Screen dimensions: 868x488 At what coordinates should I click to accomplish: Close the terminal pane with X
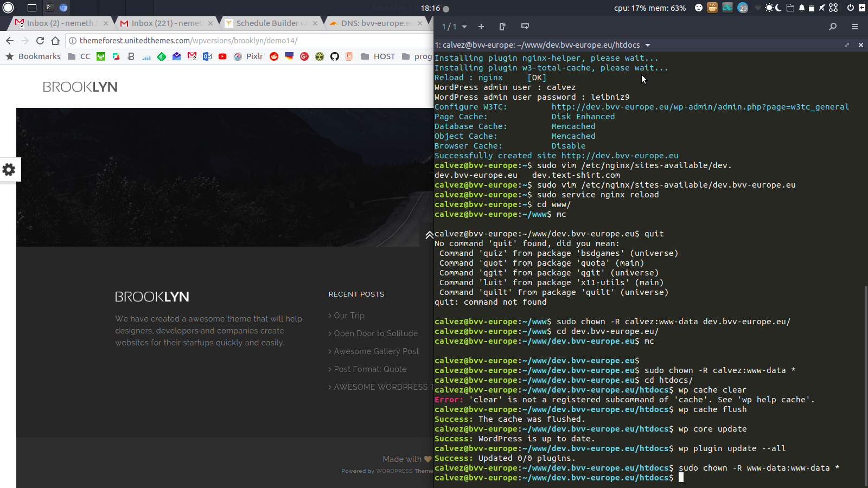860,45
